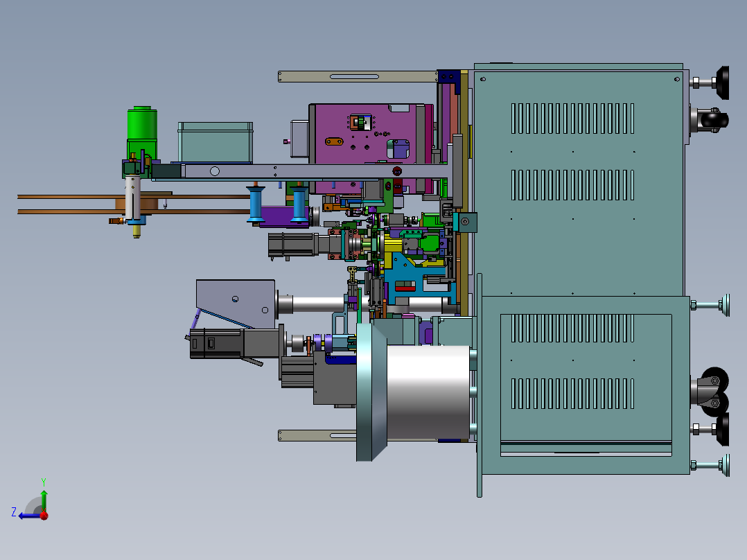Select the white cylinder body of the dispenser
Image resolution: width=747 pixels, height=560 pixels.
[x=133, y=197]
